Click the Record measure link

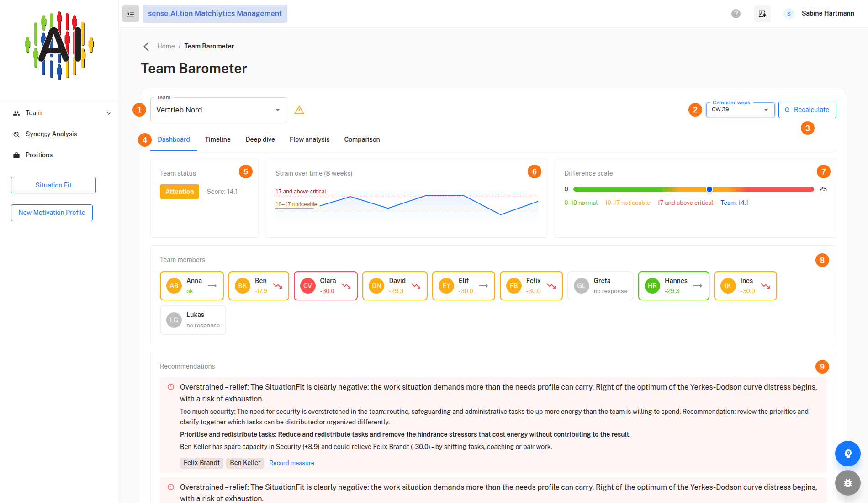click(x=291, y=463)
